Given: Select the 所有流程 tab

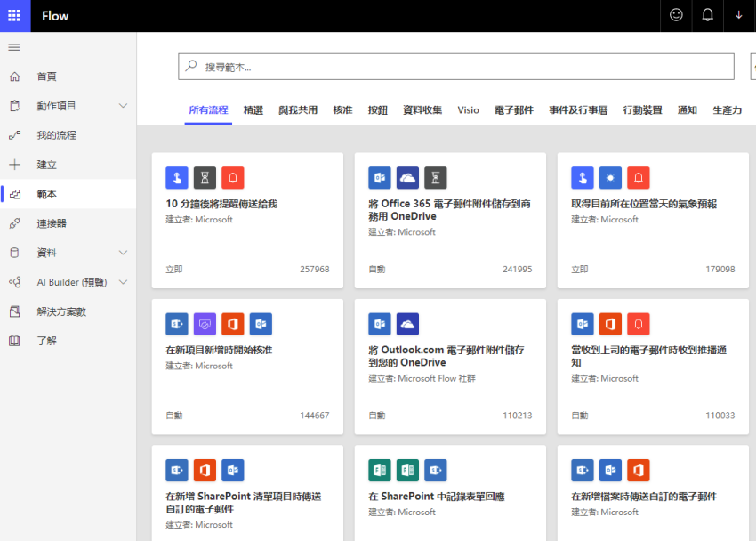Looking at the screenshot, I should (x=208, y=110).
